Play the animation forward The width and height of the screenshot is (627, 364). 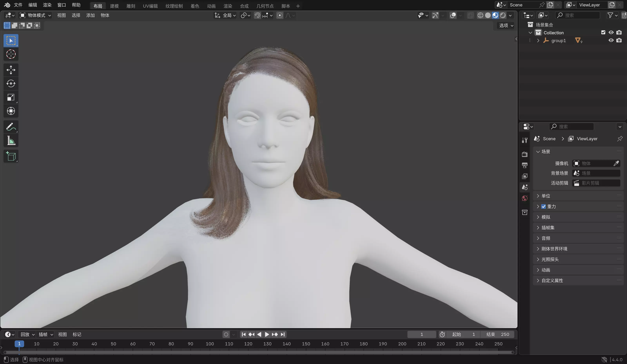267,334
